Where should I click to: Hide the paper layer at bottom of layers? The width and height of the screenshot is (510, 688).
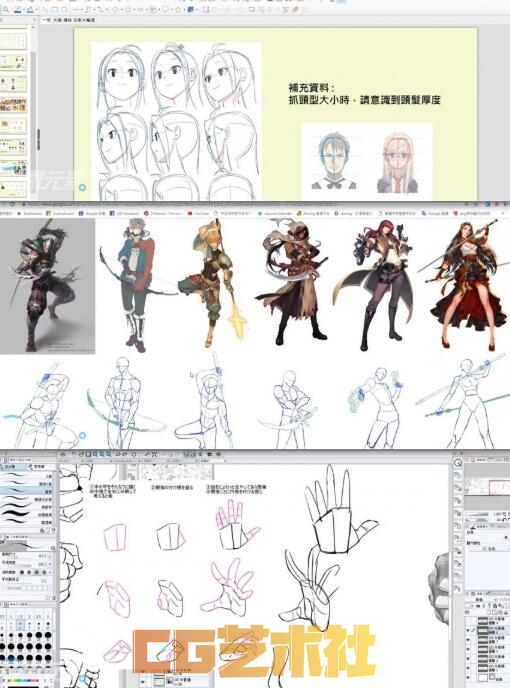point(468,677)
